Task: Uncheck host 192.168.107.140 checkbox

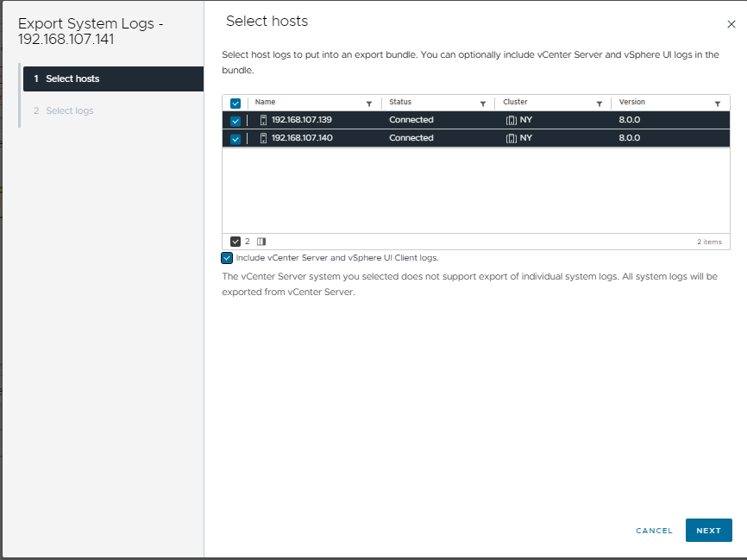Action: click(235, 138)
